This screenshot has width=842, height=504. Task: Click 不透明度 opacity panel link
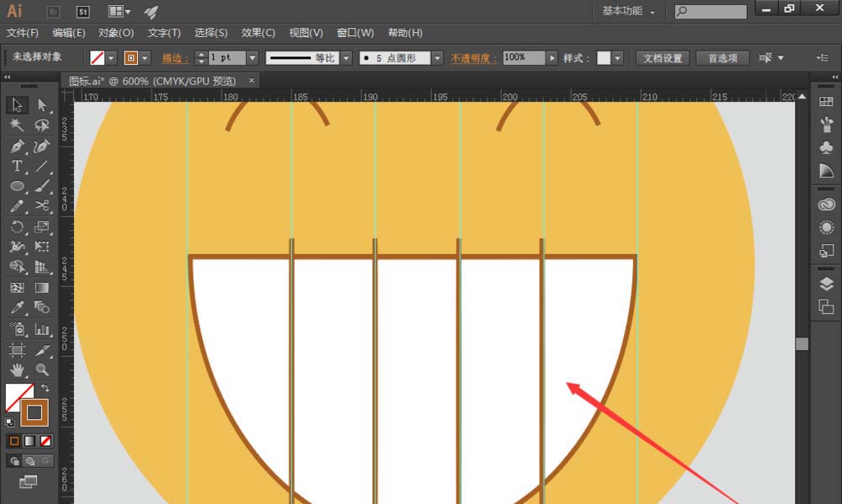coord(473,58)
